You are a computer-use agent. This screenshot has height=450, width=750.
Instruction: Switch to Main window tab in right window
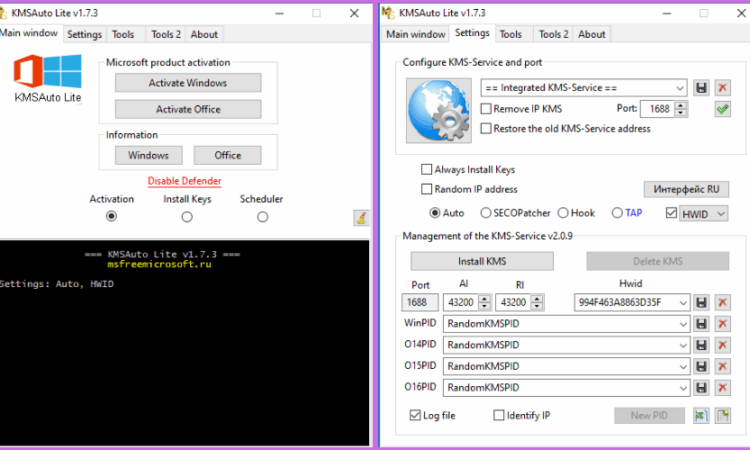416,34
